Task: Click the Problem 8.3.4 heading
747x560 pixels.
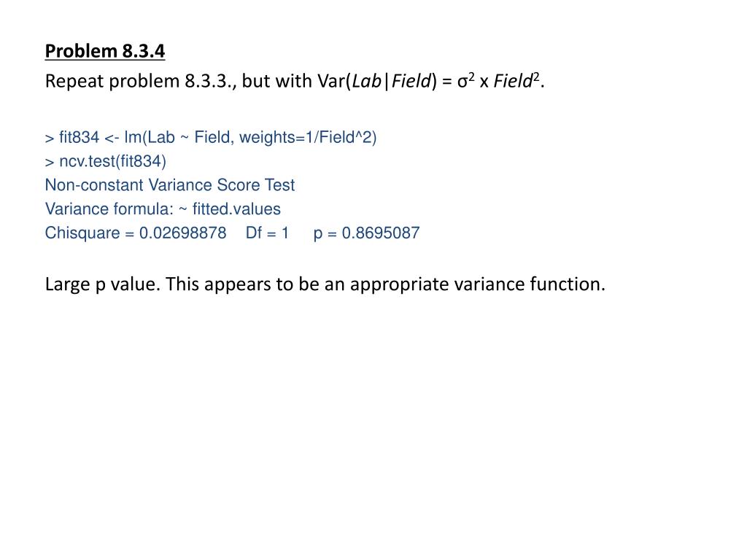Action: (x=105, y=51)
